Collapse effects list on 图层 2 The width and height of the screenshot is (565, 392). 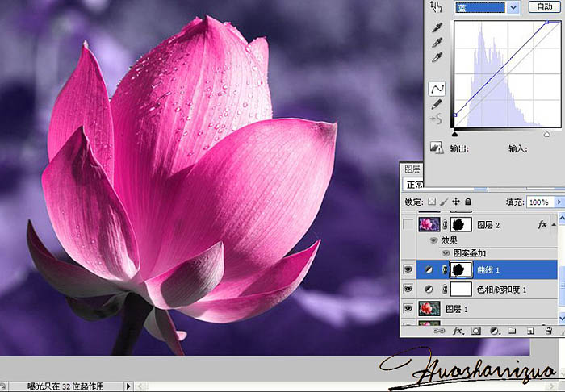555,224
